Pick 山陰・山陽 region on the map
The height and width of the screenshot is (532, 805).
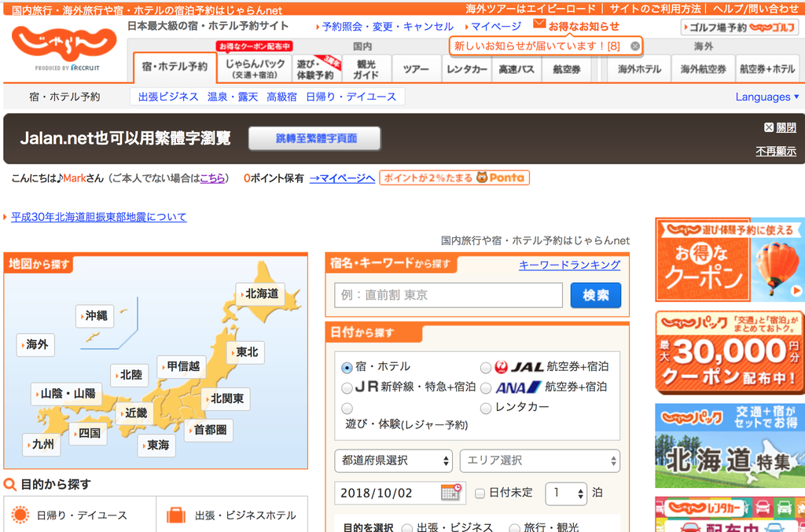coord(66,394)
